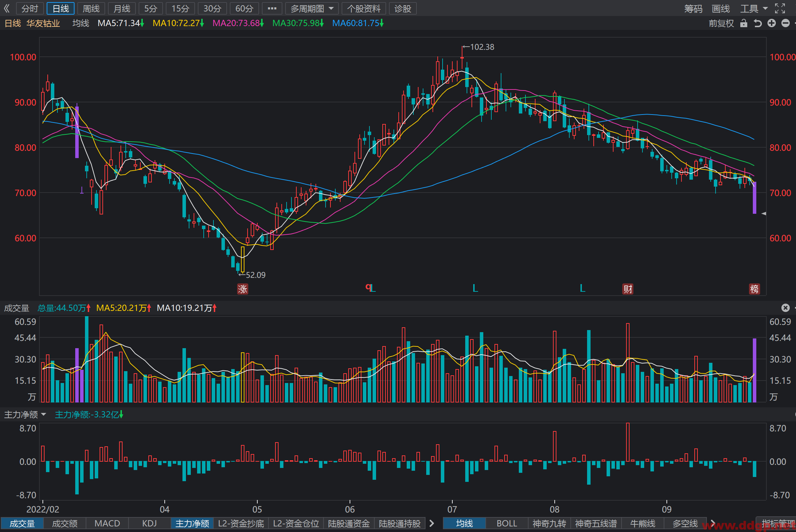Open the 前复权 price adjustment option

click(721, 23)
